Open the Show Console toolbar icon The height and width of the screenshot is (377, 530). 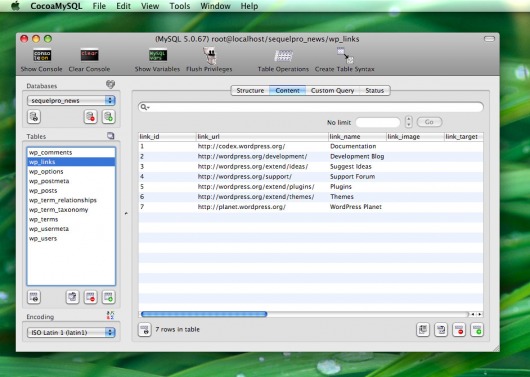(42, 55)
